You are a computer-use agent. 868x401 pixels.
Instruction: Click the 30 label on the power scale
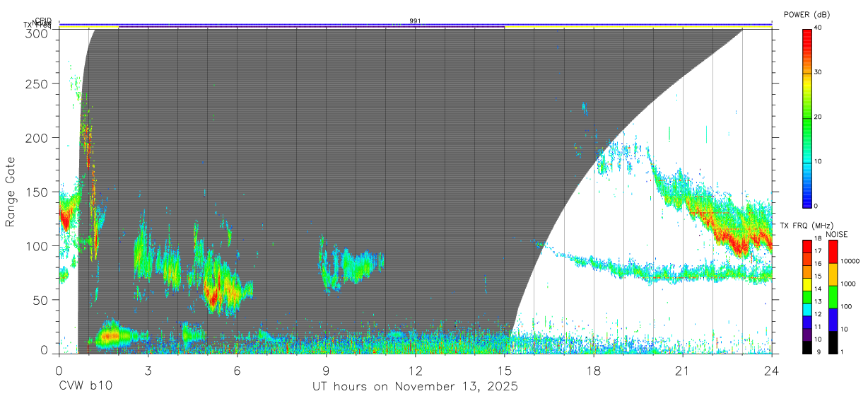click(x=819, y=72)
